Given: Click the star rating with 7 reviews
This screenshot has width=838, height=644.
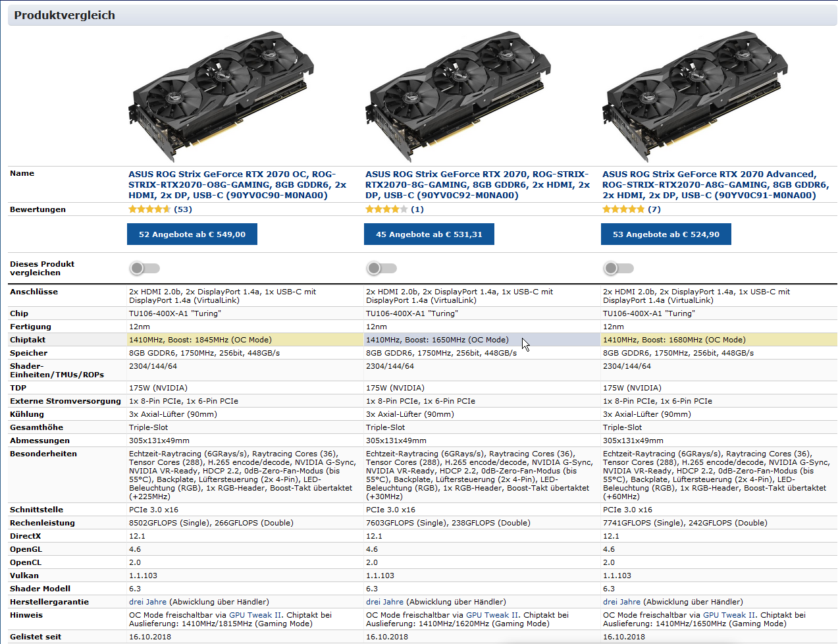Looking at the screenshot, I should click(x=623, y=209).
